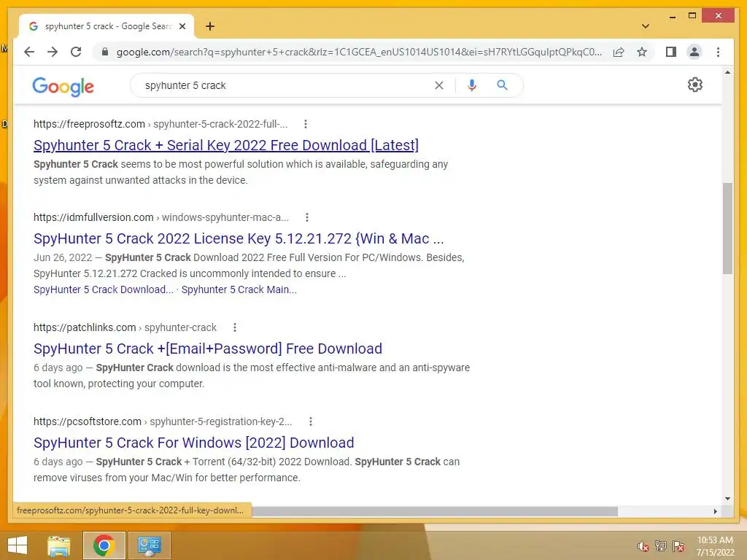Open File Explorer from the taskbar

coord(59,545)
